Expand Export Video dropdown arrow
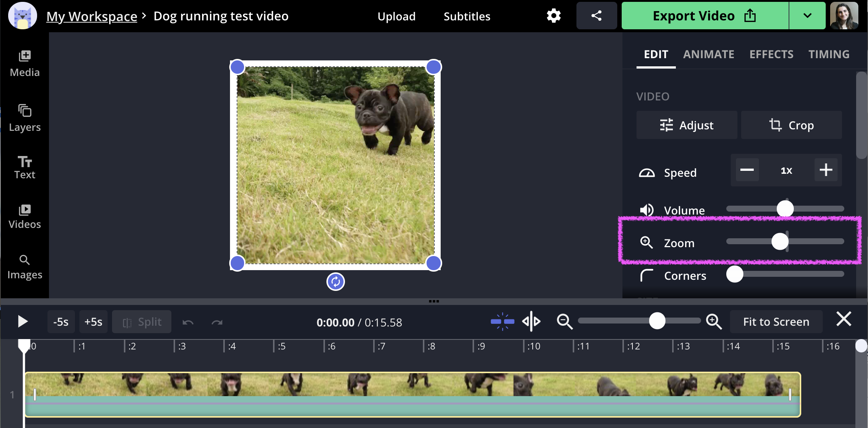Screen dimensions: 868x428 [807, 16]
